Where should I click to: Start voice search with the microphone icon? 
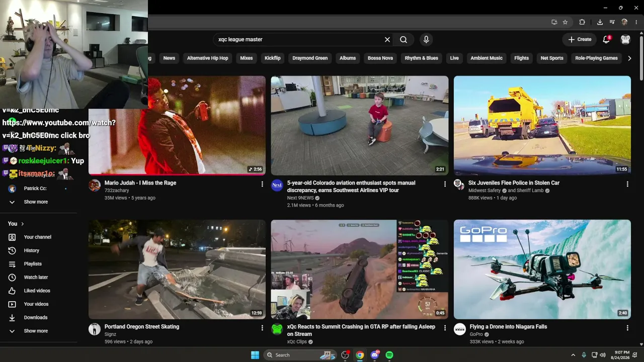(426, 39)
